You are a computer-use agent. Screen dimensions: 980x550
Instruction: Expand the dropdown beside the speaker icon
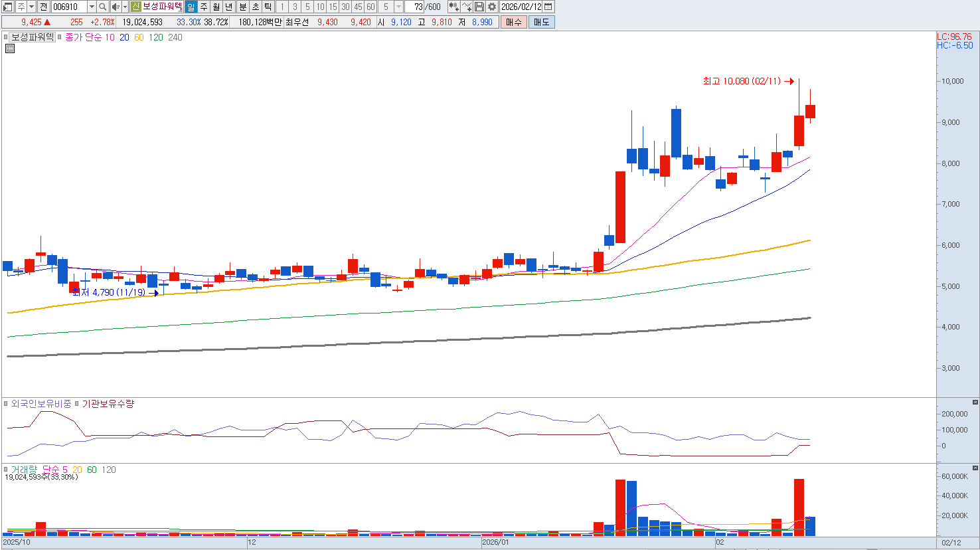tap(125, 7)
